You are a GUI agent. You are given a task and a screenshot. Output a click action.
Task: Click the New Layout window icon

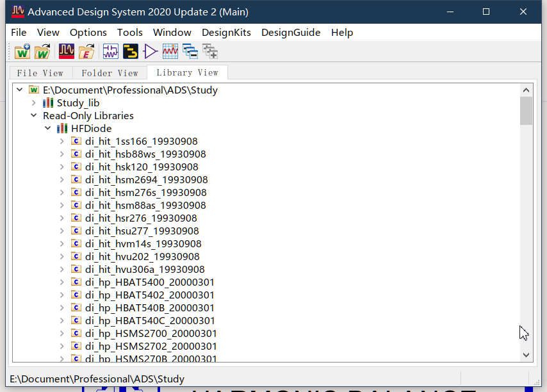pos(131,52)
